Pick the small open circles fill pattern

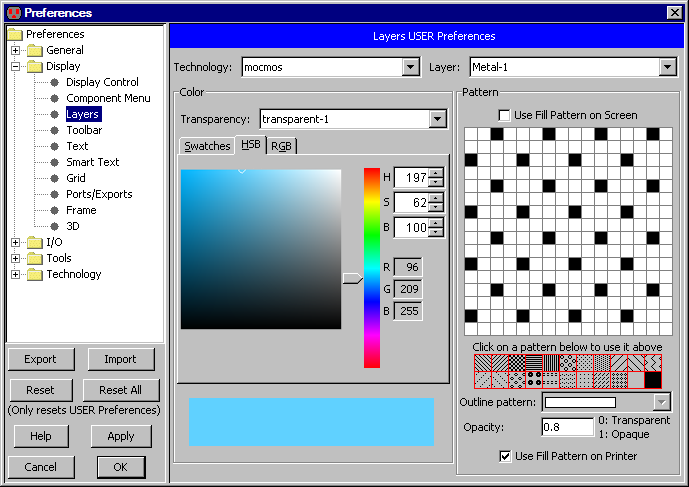tap(568, 363)
